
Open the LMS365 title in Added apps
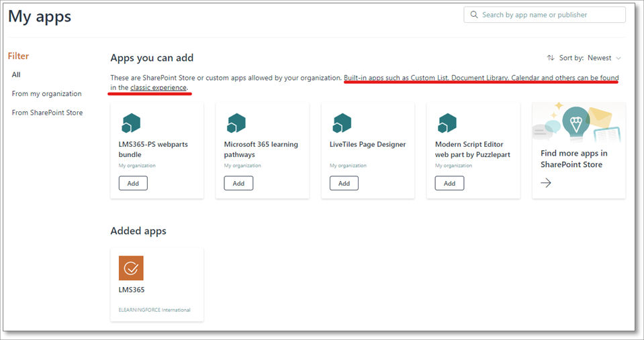pos(132,290)
